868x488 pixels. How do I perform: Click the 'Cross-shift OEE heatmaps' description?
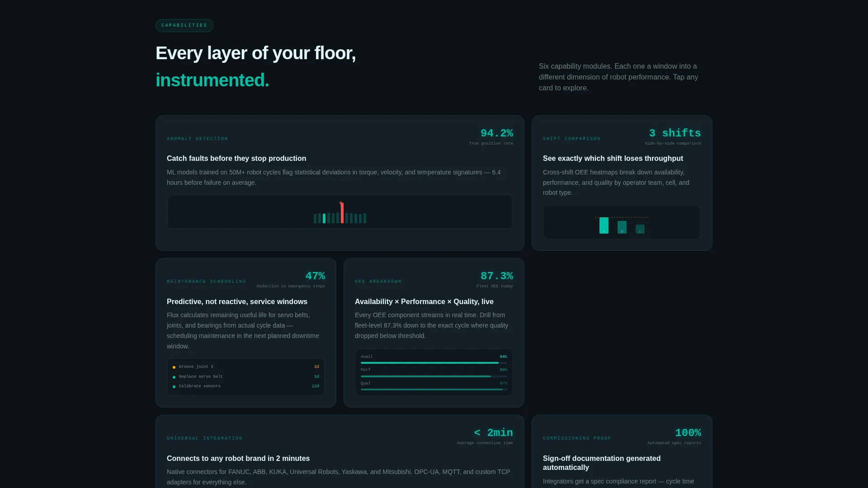click(616, 183)
